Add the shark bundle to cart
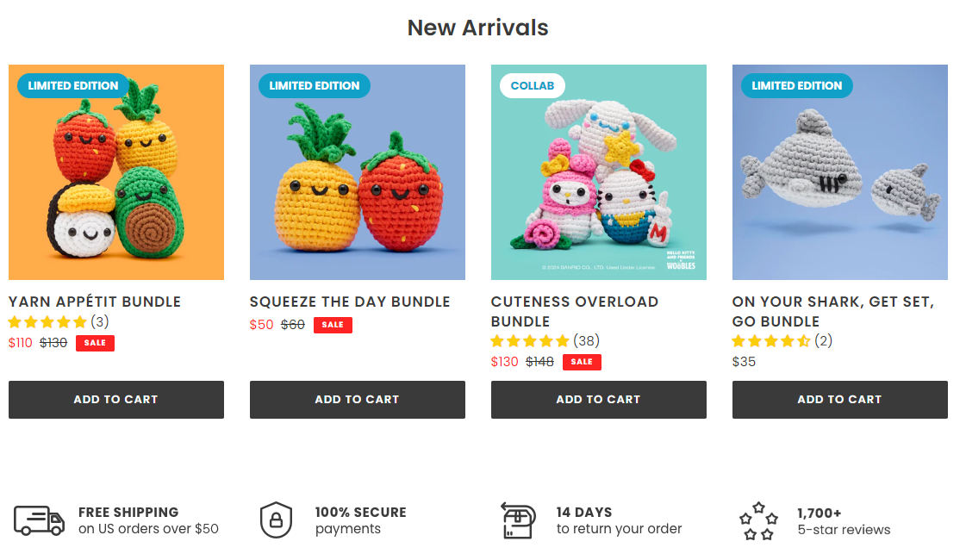The height and width of the screenshot is (560, 966). pyautogui.click(x=840, y=400)
